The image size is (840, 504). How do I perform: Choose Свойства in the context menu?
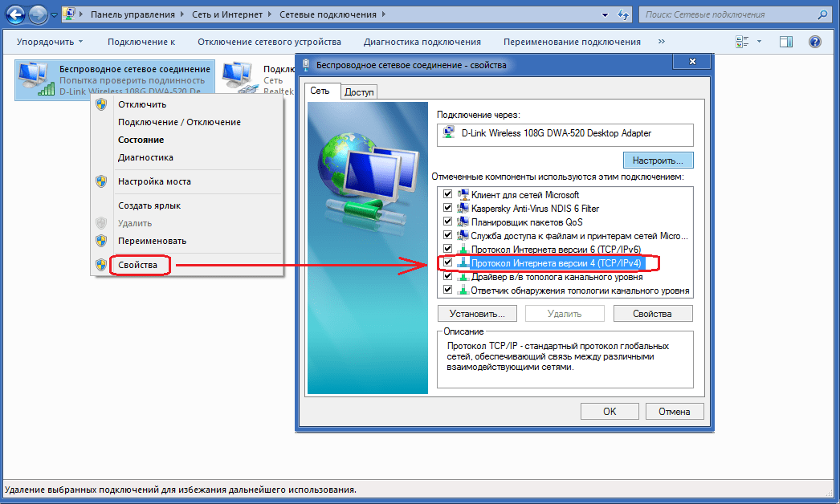137,265
